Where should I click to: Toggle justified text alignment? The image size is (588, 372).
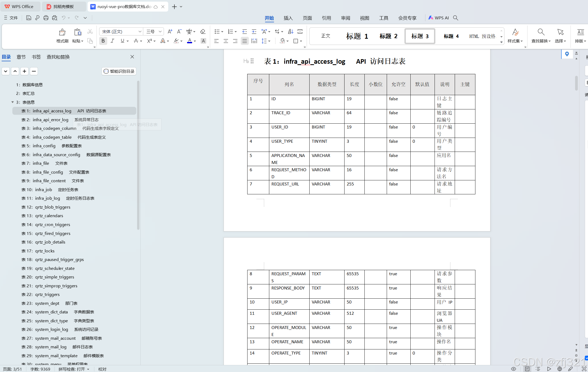(x=245, y=41)
